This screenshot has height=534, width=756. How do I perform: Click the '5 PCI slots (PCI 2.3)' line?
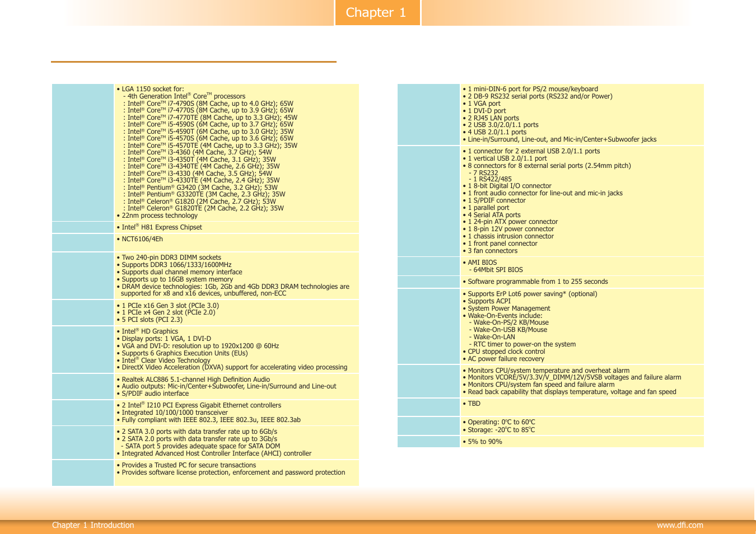point(150,320)
